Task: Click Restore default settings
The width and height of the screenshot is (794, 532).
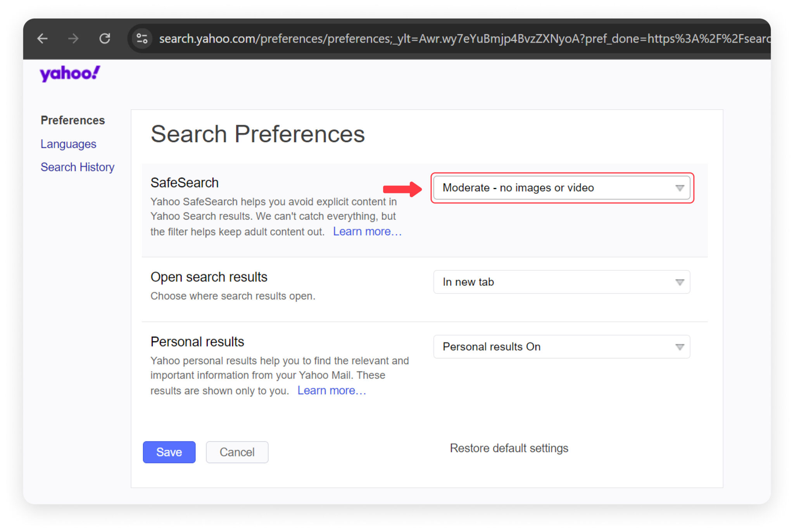Action: click(x=509, y=448)
